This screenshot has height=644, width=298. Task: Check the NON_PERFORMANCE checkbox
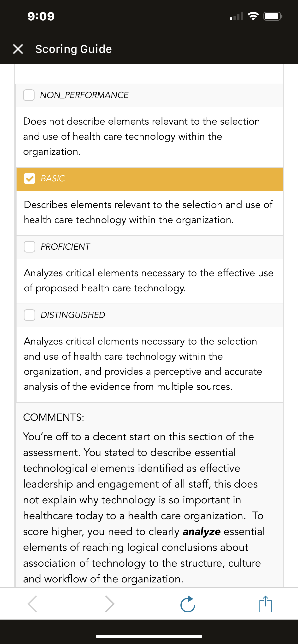click(x=29, y=95)
